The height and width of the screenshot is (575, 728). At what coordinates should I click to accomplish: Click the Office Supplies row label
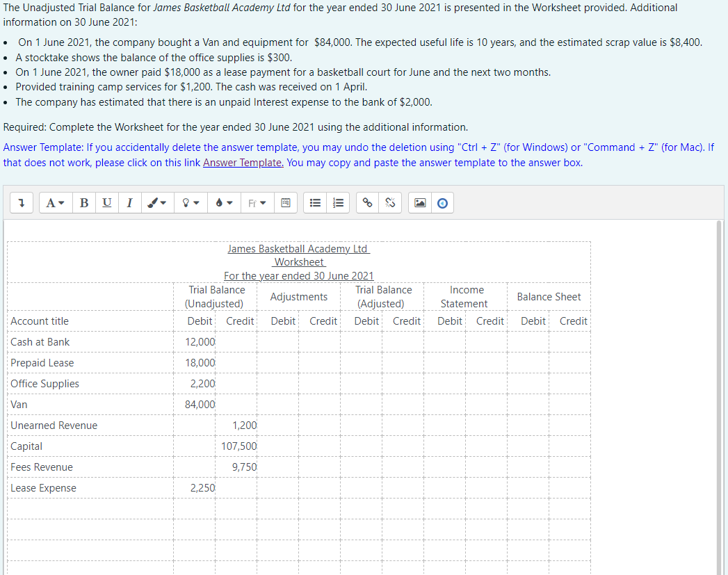(x=45, y=384)
